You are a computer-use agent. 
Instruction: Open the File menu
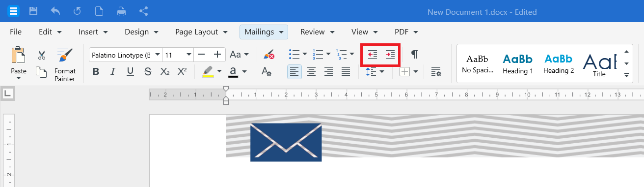(16, 32)
